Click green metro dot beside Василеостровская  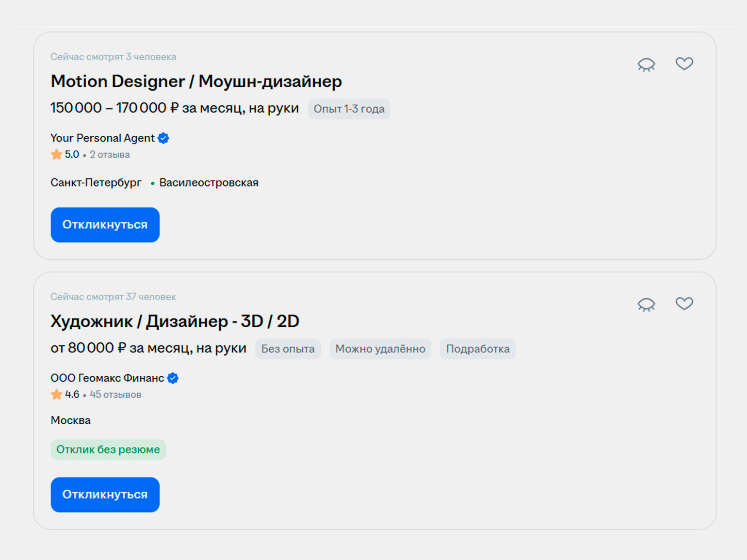click(x=152, y=183)
